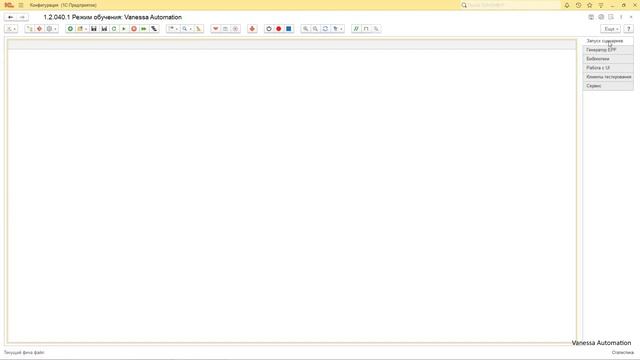Open the history clock icon

[x=578, y=5]
